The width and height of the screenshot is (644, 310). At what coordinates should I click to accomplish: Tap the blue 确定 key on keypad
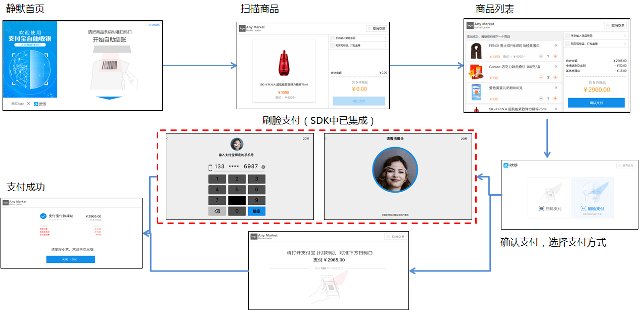tap(256, 211)
